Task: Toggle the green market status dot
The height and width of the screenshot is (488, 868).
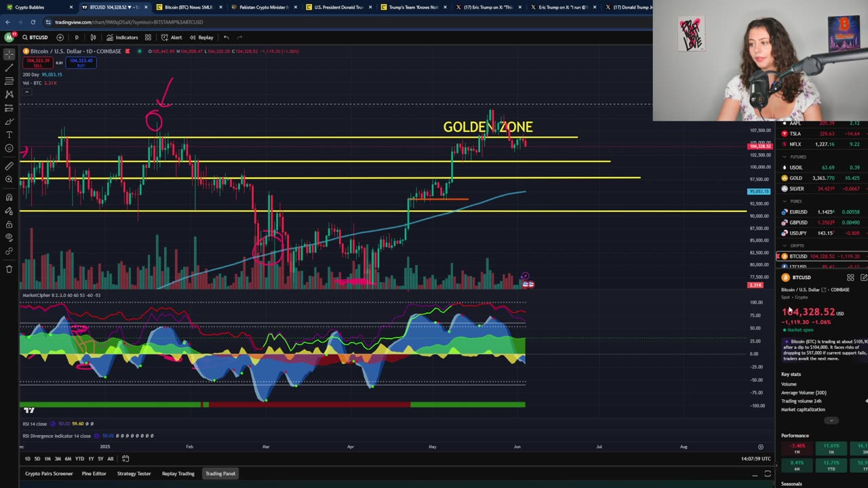Action: pos(140,51)
